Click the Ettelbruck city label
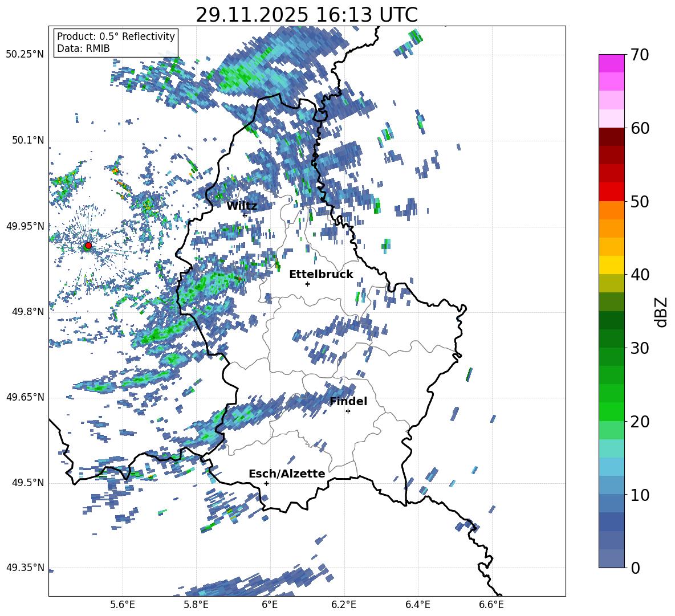The width and height of the screenshot is (675, 616). [321, 275]
